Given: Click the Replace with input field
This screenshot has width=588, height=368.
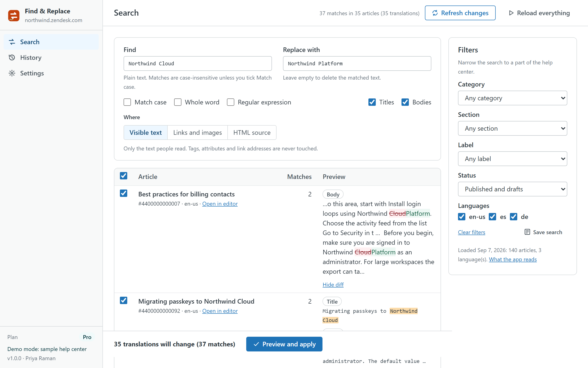Looking at the screenshot, I should coord(357,63).
